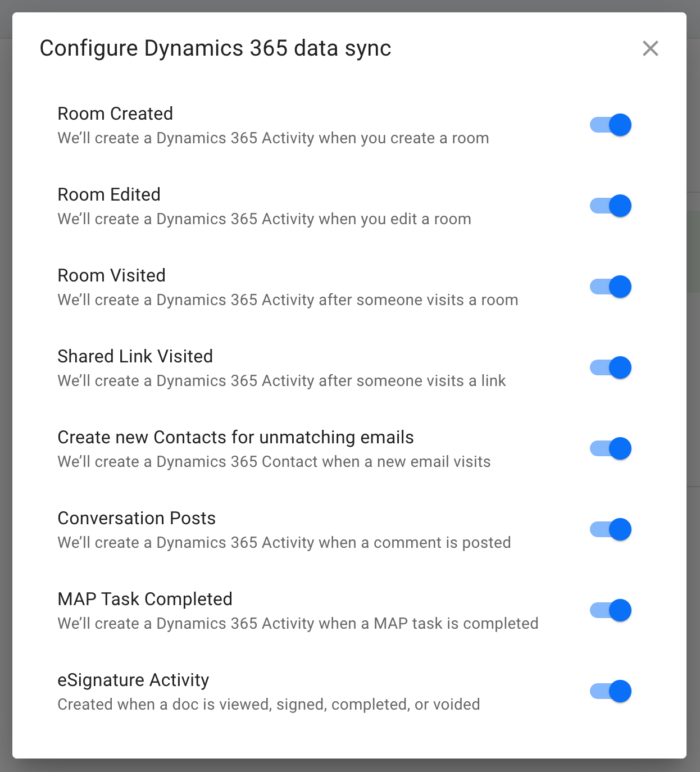Toggle the Conversation Posts switch off
700x772 pixels.
click(610, 529)
